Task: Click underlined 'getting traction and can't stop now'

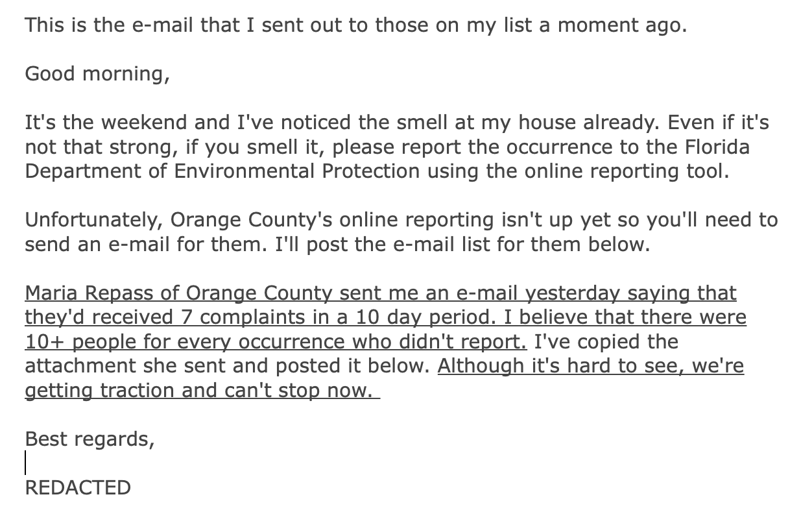Action: click(x=200, y=391)
